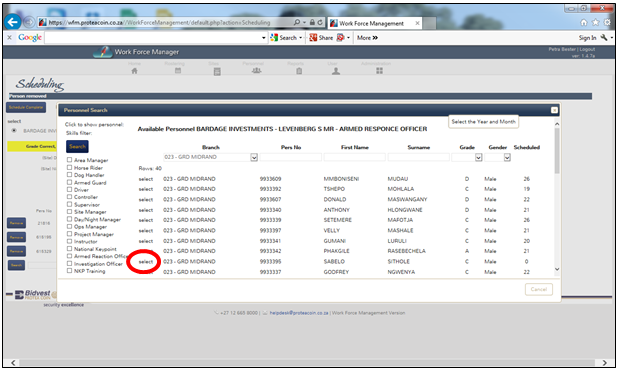Click the horizontal scrollbar right arrow
The height and width of the screenshot is (371, 618).
click(605, 362)
